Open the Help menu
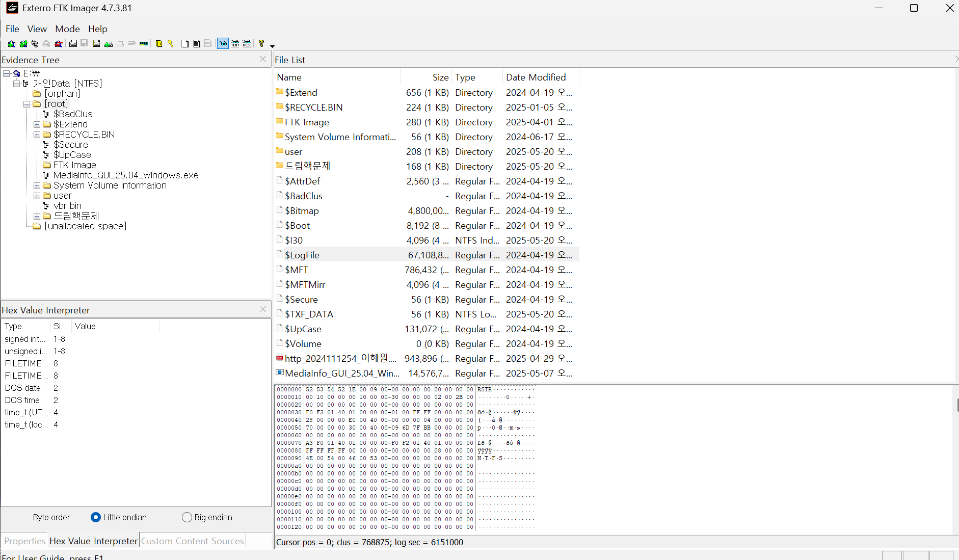This screenshot has height=560, width=959. [97, 29]
